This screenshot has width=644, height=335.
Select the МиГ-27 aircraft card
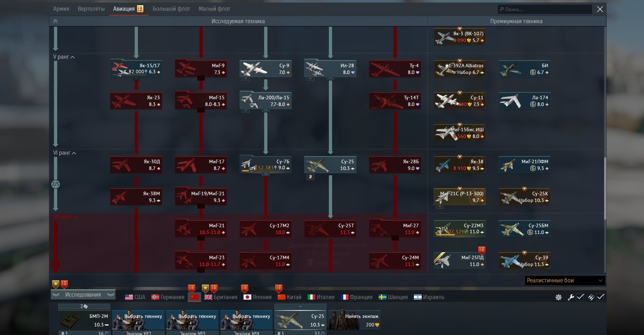[x=395, y=229]
